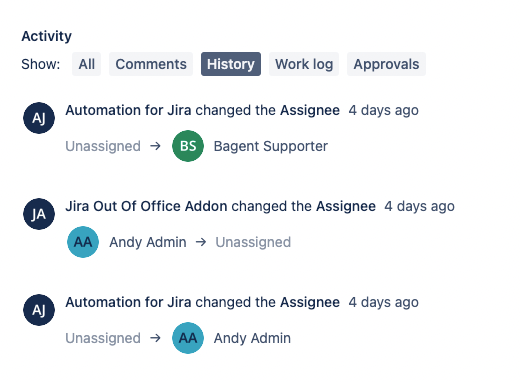Click the arrow icon after Andy Admin name
The width and height of the screenshot is (520, 382).
click(201, 242)
